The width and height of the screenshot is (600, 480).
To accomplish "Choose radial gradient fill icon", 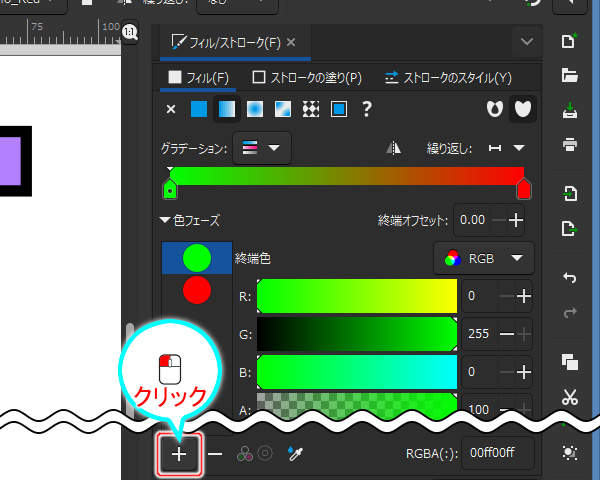I will (255, 109).
